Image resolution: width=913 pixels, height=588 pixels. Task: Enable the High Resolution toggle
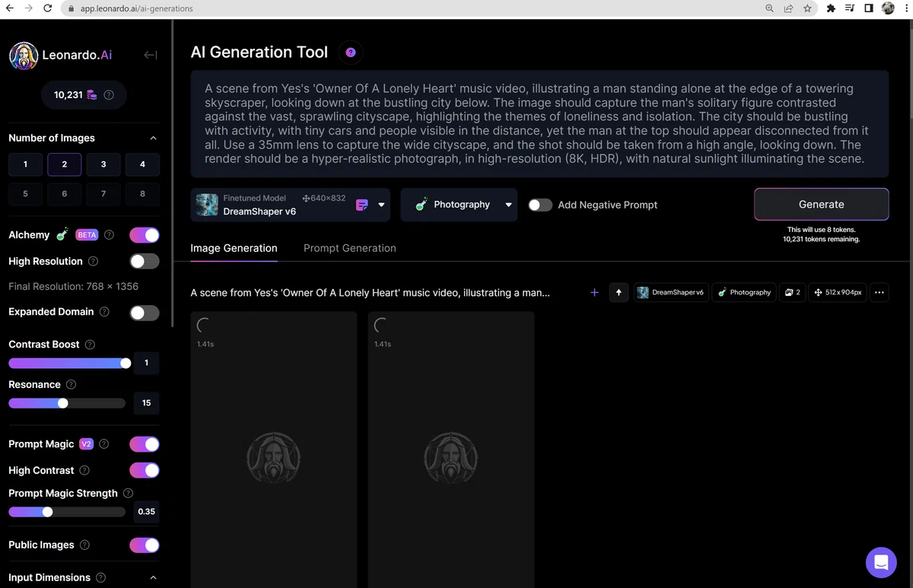[x=145, y=261]
